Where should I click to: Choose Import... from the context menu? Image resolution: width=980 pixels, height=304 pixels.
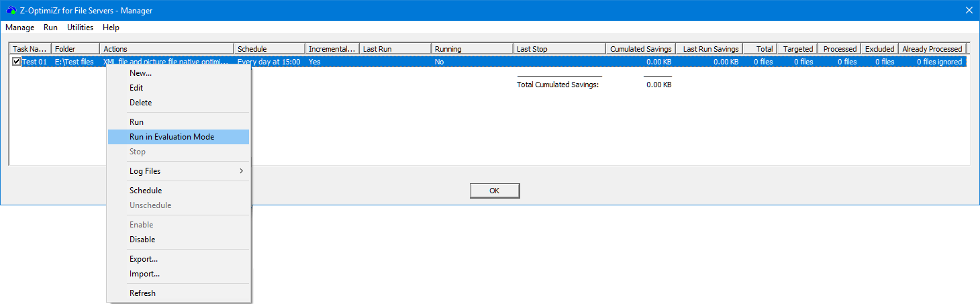pos(144,274)
